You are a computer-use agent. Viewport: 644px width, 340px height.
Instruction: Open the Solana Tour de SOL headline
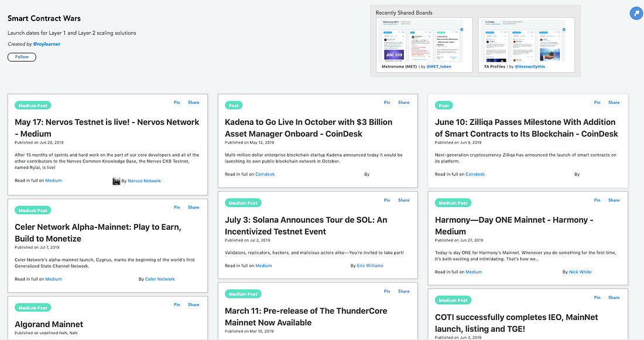click(x=306, y=226)
